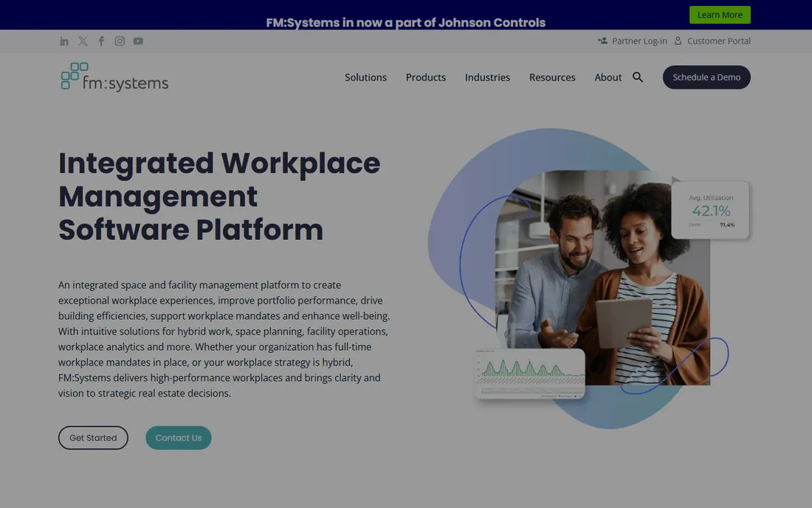Open the LinkedIn social icon
Screen dimensions: 812x508
tap(63, 41)
